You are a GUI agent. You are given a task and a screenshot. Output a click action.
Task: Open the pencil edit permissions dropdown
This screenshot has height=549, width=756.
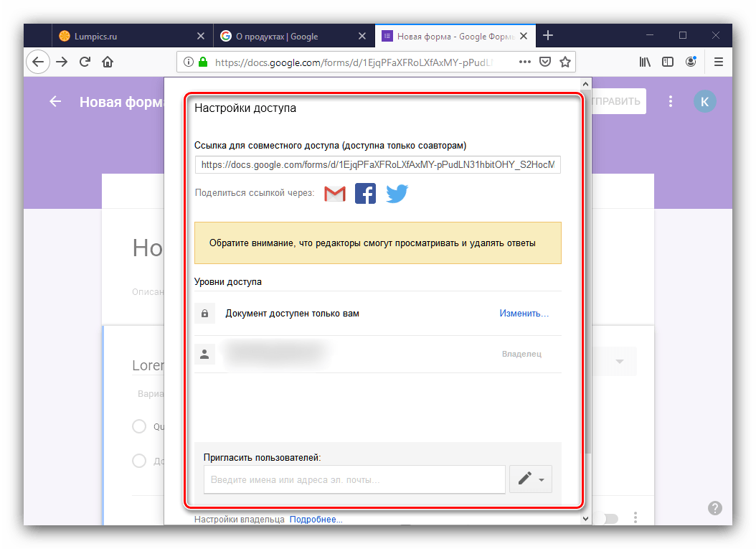click(530, 479)
